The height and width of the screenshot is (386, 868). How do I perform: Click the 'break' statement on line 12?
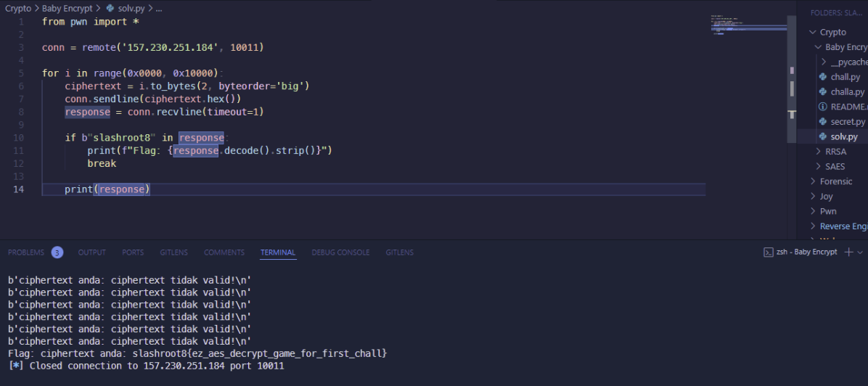coord(102,164)
